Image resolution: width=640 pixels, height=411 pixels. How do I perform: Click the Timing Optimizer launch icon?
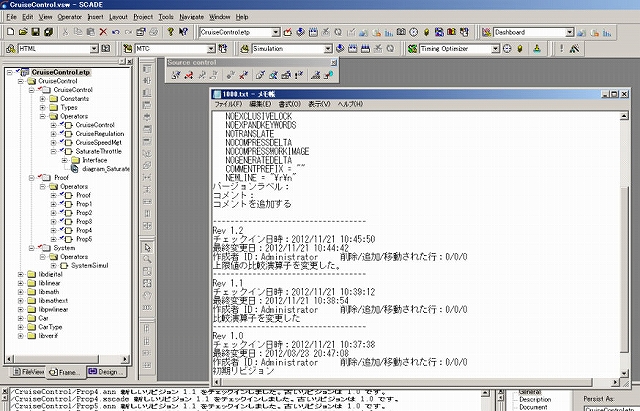pos(412,49)
